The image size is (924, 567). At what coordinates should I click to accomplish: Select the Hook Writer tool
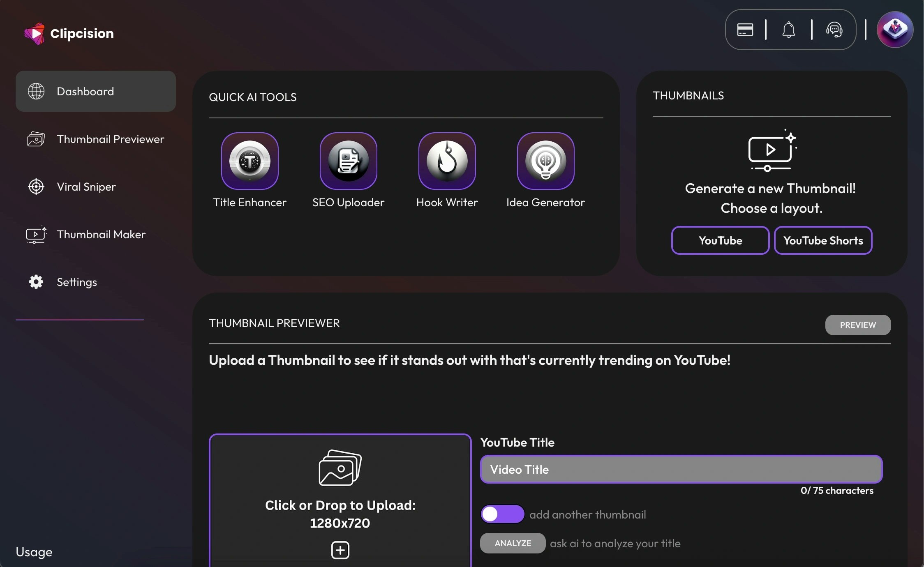[x=447, y=161]
